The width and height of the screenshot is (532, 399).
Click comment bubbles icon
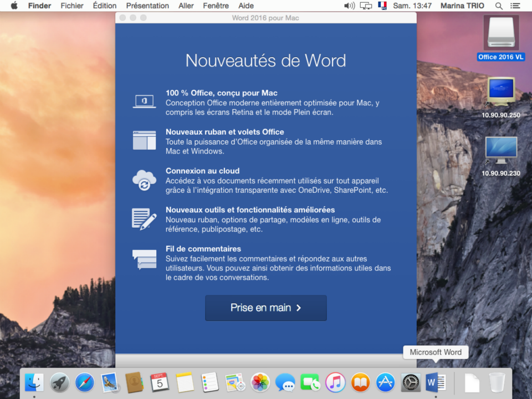[x=144, y=259]
